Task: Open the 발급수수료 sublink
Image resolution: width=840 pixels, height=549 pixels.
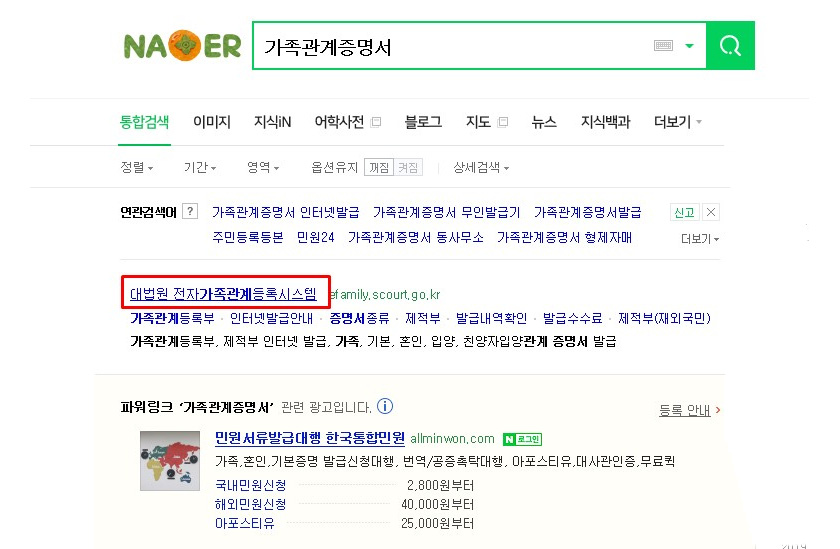Action: pyautogui.click(x=572, y=319)
